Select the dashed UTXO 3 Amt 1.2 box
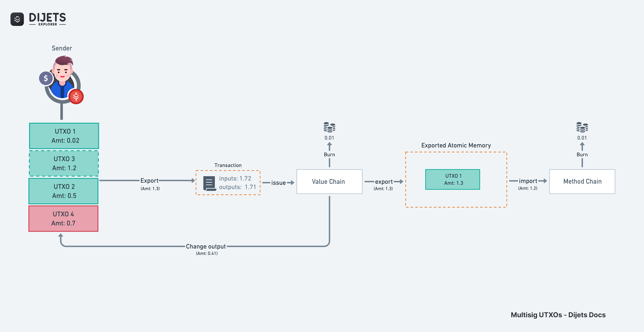Image resolution: width=644 pixels, height=332 pixels. 64,163
